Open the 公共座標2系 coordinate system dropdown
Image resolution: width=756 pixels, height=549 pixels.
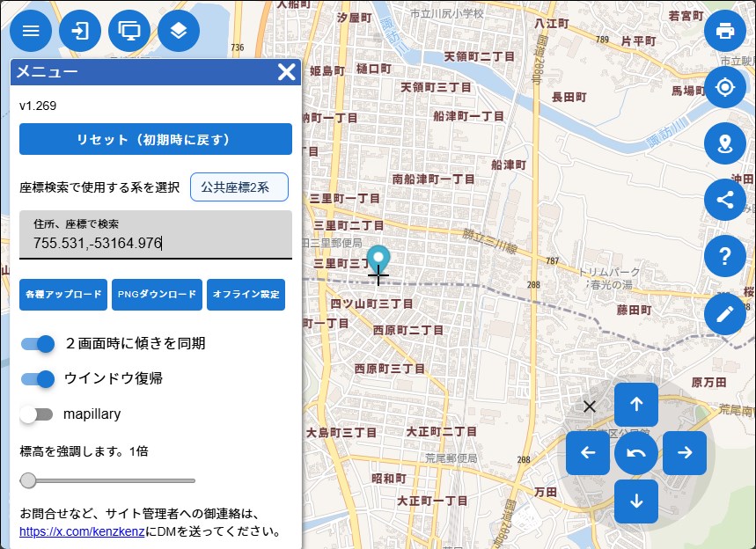pyautogui.click(x=239, y=187)
